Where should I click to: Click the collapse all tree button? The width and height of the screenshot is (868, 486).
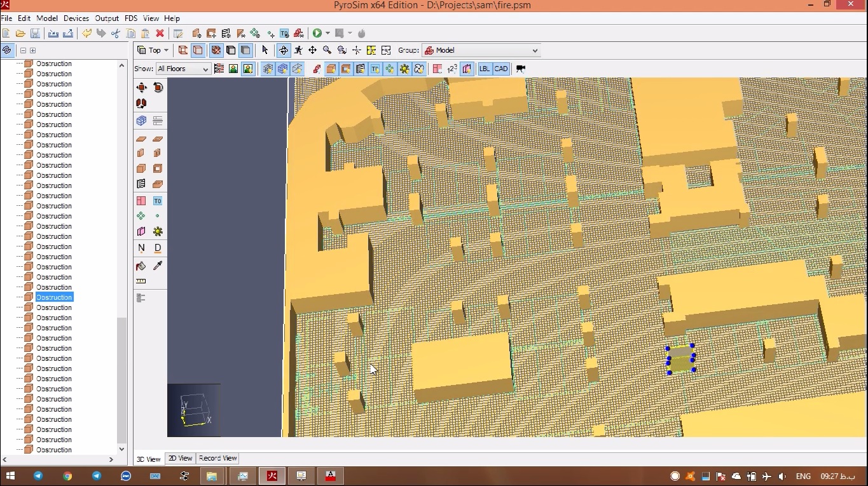pos(23,50)
